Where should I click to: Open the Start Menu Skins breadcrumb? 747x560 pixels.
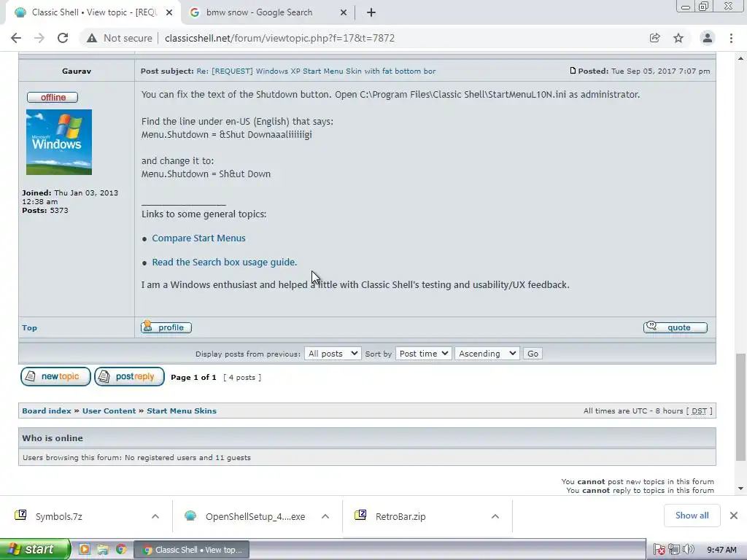click(x=182, y=411)
